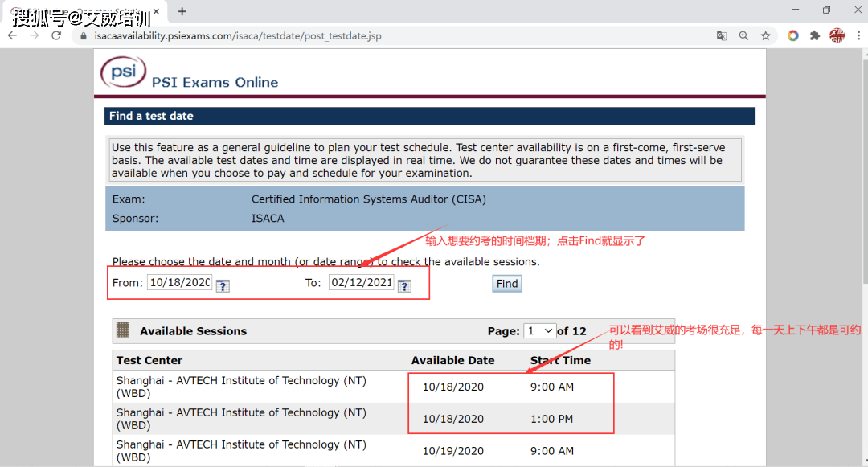Select the 9:00 AM time on 10/18/2020

click(x=552, y=387)
